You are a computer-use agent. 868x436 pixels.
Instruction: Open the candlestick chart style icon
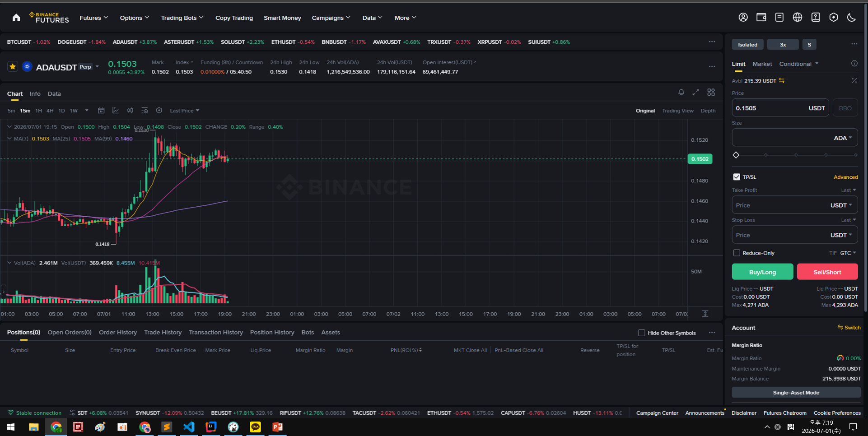point(130,111)
